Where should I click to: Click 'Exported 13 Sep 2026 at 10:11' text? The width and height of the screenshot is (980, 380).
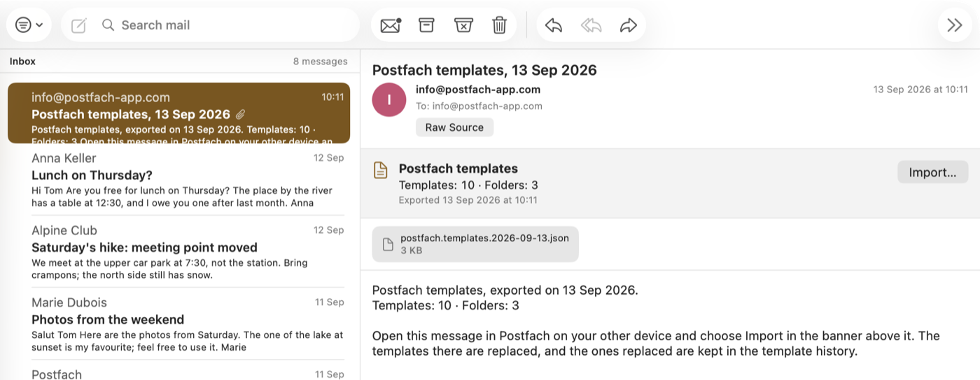click(468, 200)
